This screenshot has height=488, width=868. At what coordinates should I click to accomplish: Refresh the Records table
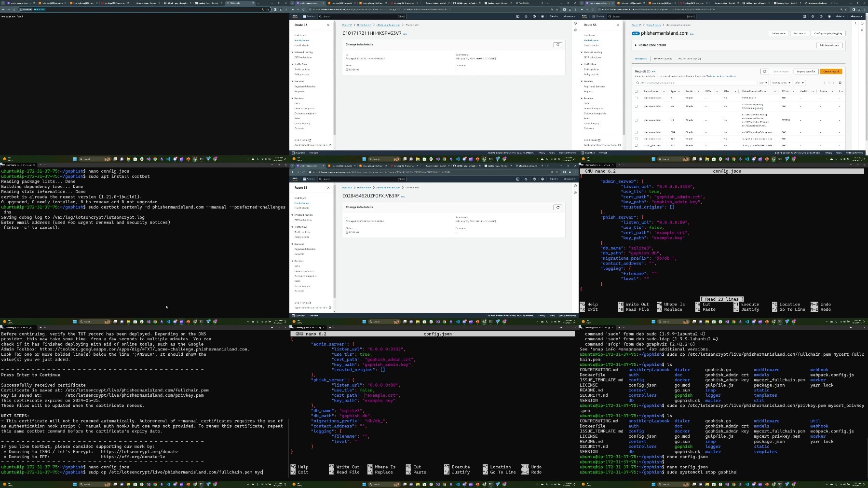tap(764, 71)
